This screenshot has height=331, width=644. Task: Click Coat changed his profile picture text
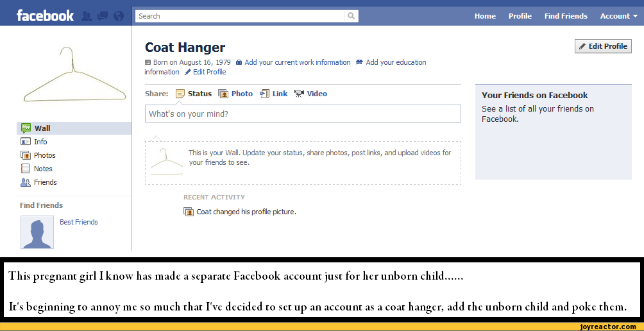(246, 212)
